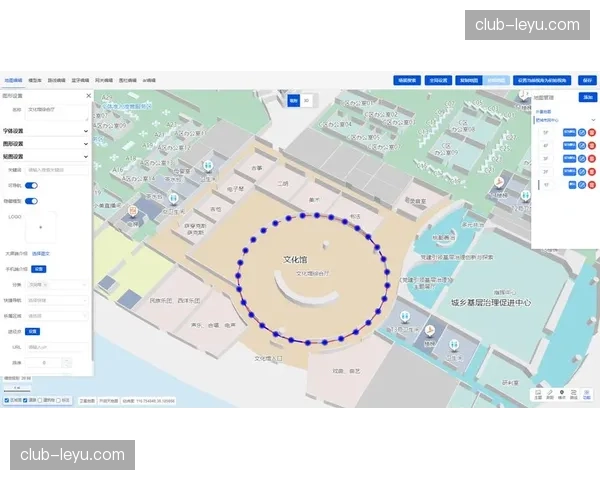This screenshot has height=480, width=600.
Task: Expand the map name dropdown in 地图管理 panel
Action: point(593,120)
